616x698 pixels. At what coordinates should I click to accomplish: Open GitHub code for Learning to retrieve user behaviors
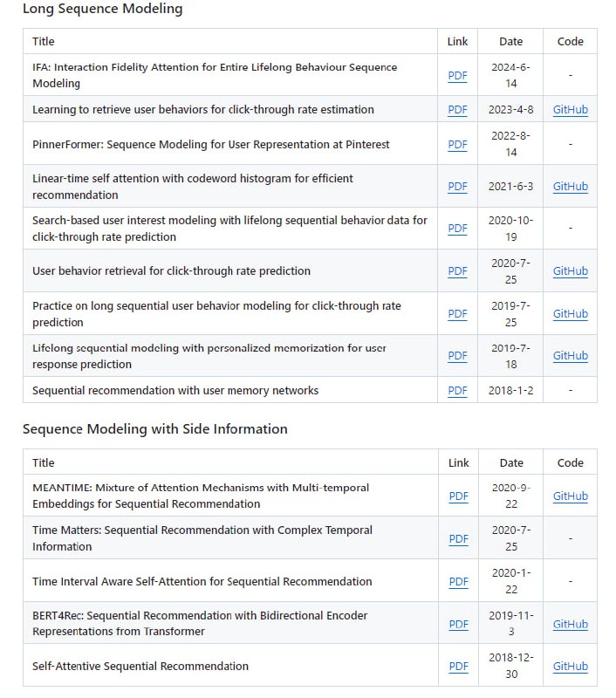tap(570, 110)
